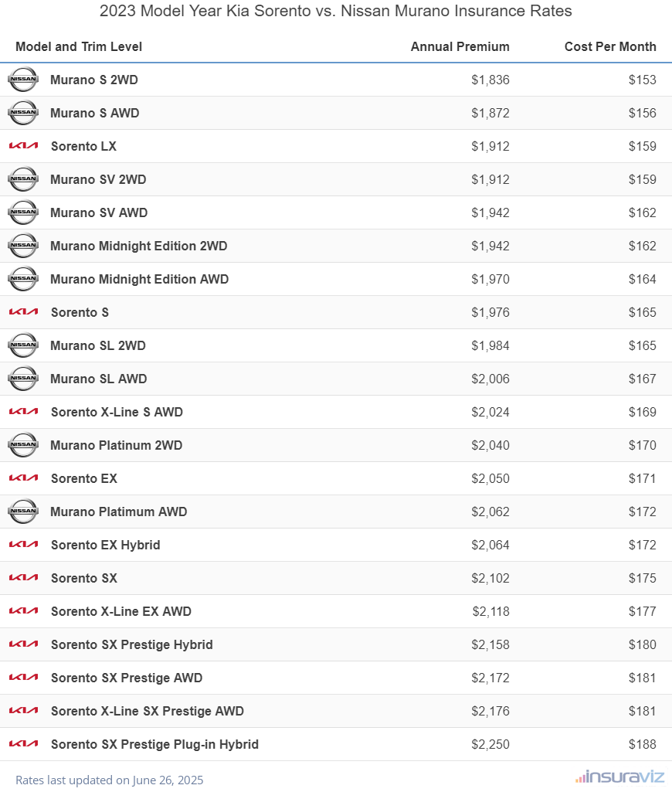
Task: Select the $2,050 annual premium value
Action: point(490,479)
